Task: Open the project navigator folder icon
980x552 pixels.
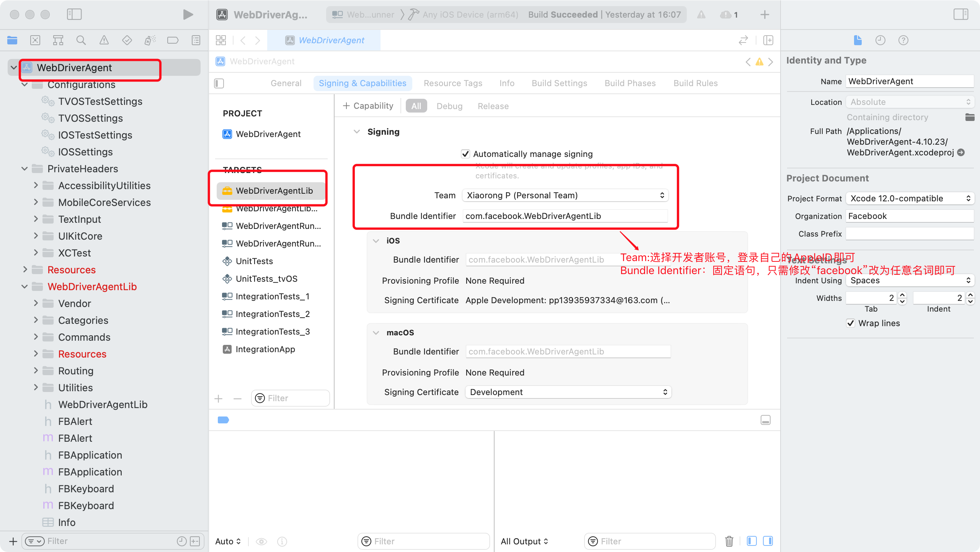Action: [12, 40]
